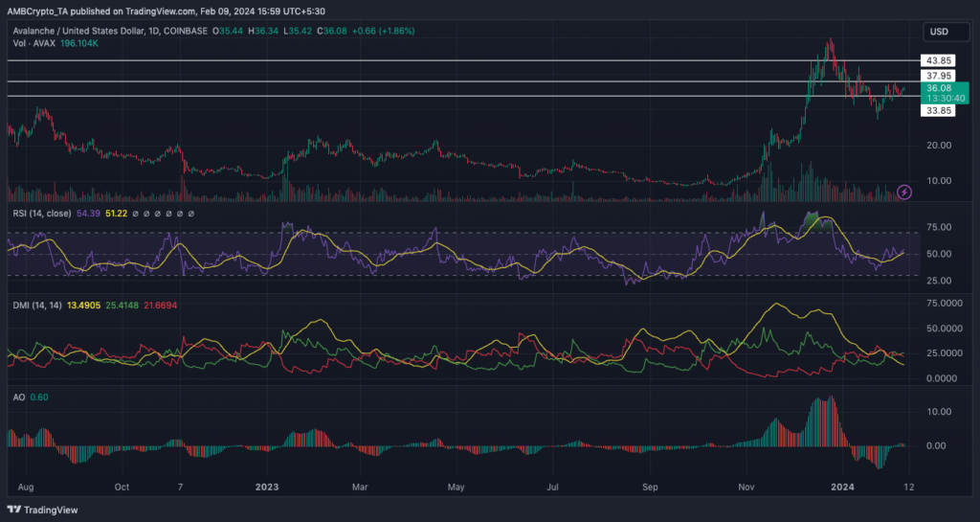Click the 37.95 price level label
Screen dimensions: 980x522
click(x=938, y=76)
